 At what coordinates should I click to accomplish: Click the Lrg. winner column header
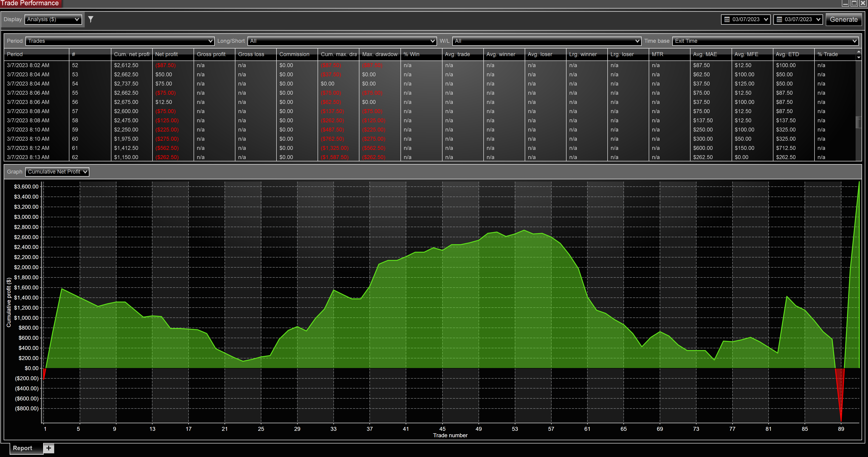[587, 54]
